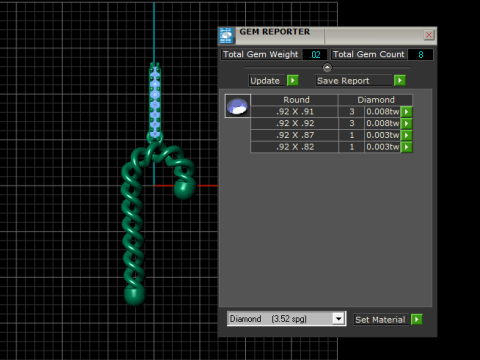Select the .92 X .82 size cell
480x360 pixels.
[x=294, y=147]
